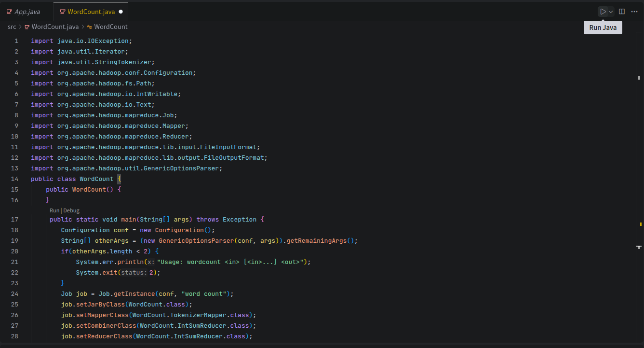Click "FileOutputFormat" on line 12

(x=234, y=158)
